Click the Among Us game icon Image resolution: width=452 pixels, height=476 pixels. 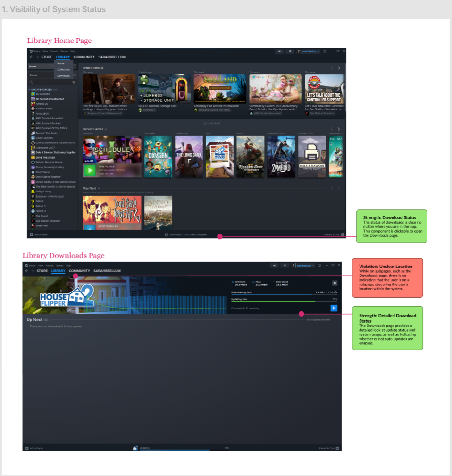pos(33,104)
